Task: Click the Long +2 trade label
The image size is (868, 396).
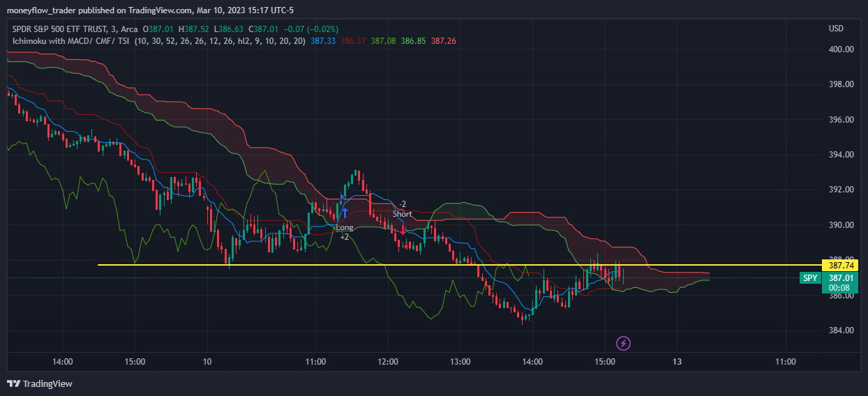Action: point(345,232)
